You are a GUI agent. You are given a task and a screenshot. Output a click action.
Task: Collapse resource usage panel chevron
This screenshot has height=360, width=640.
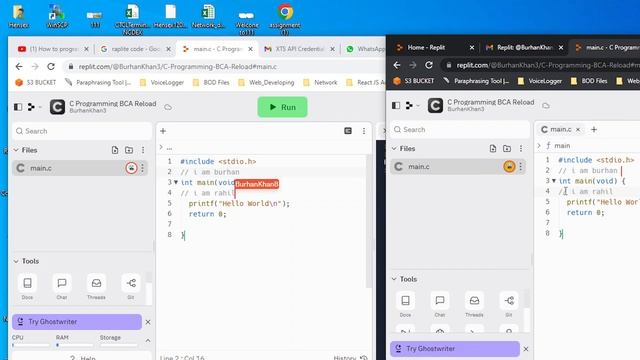pos(148,340)
